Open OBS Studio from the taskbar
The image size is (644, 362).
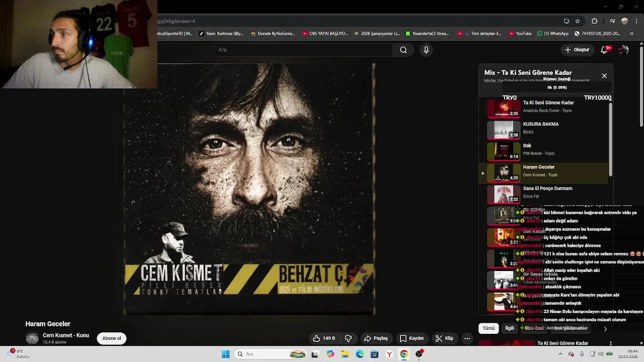[x=419, y=354]
